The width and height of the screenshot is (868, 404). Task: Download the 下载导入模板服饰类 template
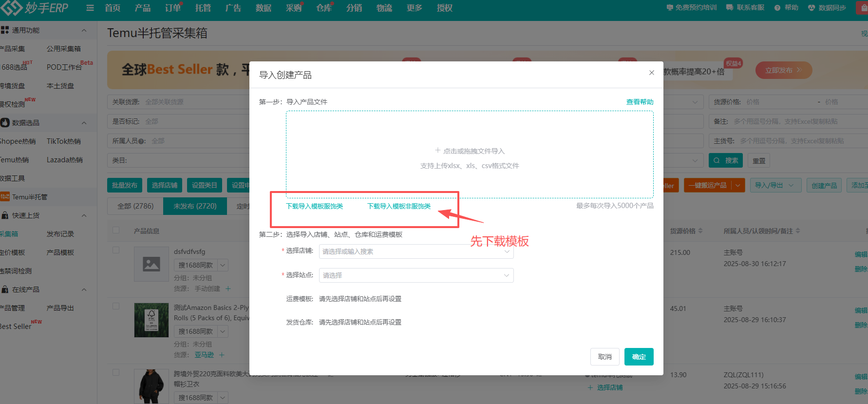(x=314, y=206)
